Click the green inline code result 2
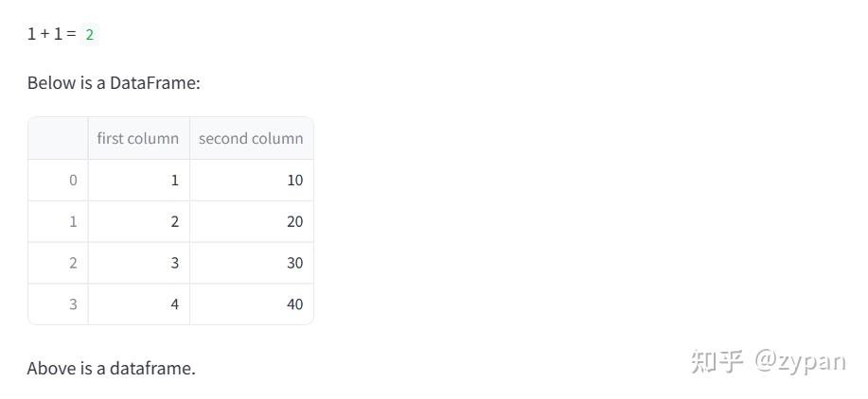This screenshot has width=868, height=399. click(x=90, y=35)
